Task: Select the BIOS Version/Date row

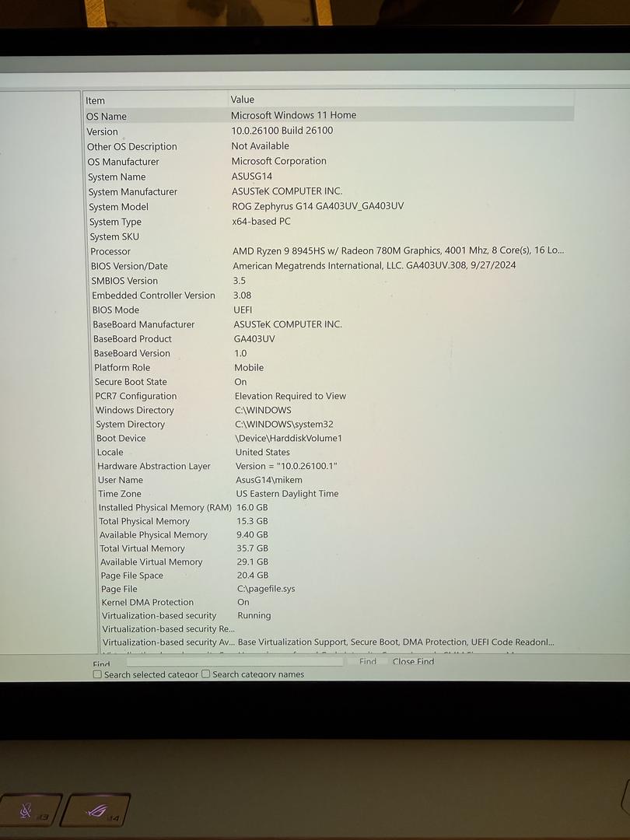Action: tap(330, 266)
